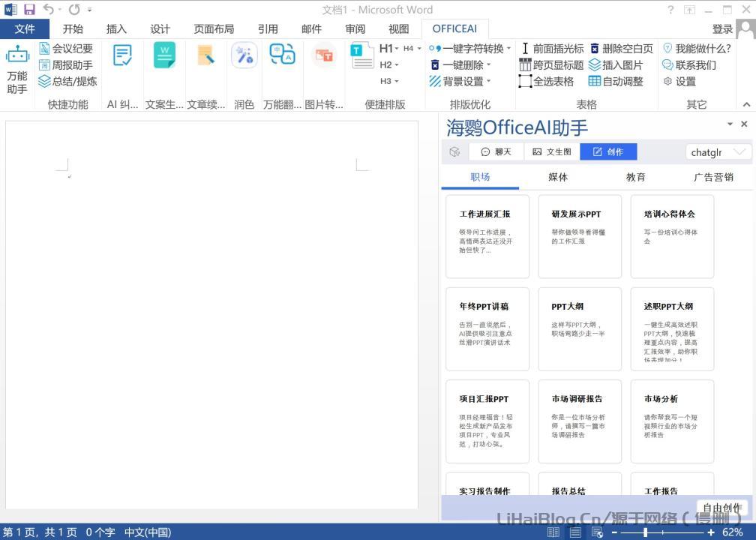Switch to the 开始 ribbon tab

click(73, 29)
